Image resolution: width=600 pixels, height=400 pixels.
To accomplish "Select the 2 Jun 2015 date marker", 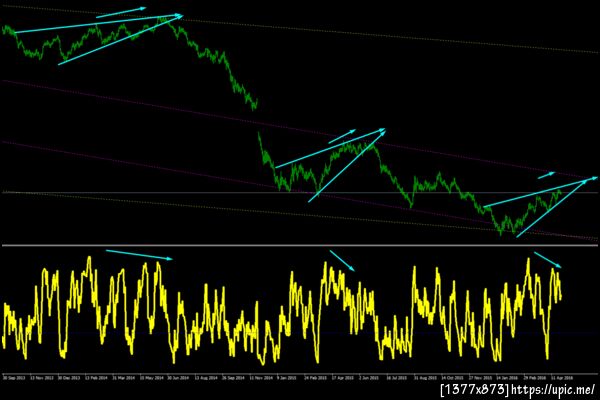I will click(369, 378).
